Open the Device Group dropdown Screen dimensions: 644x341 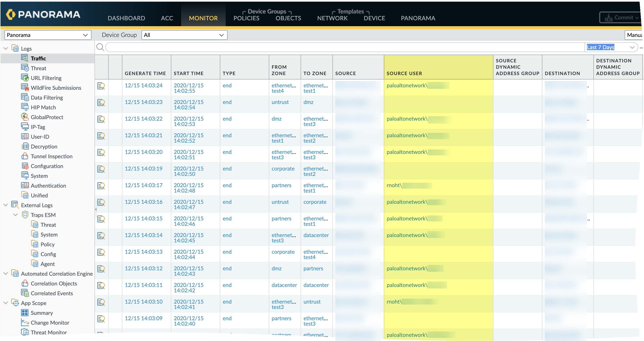[184, 35]
